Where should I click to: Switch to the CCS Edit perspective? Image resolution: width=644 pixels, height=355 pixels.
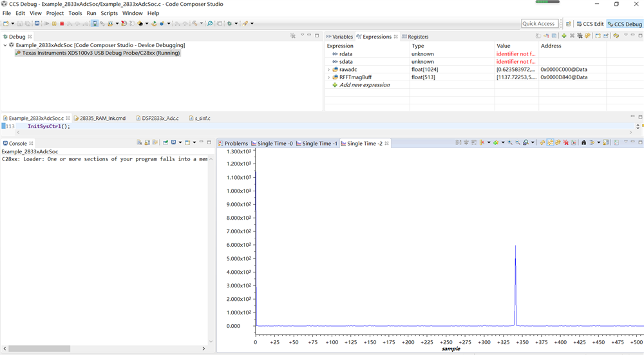(x=589, y=24)
